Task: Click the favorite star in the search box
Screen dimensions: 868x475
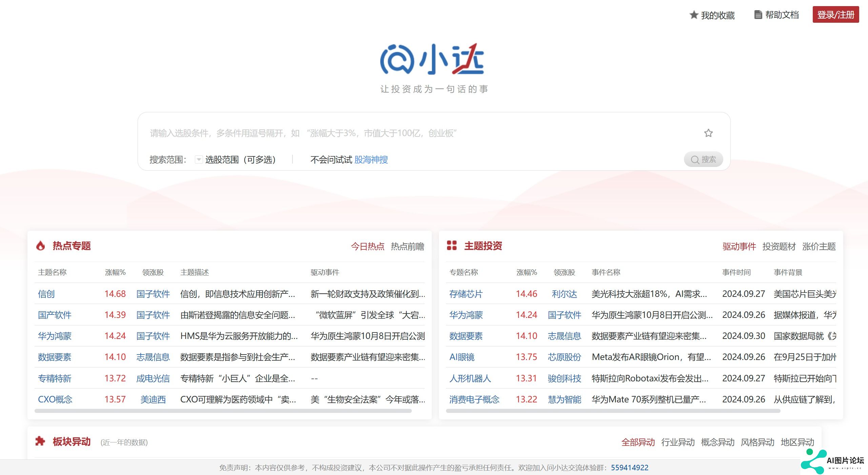Action: 708,133
